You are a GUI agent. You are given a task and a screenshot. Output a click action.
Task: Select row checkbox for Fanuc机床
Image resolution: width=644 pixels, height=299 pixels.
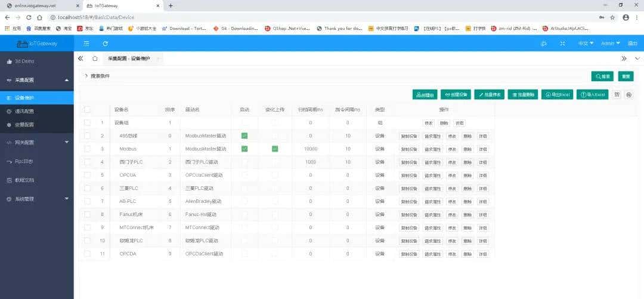[87, 214]
